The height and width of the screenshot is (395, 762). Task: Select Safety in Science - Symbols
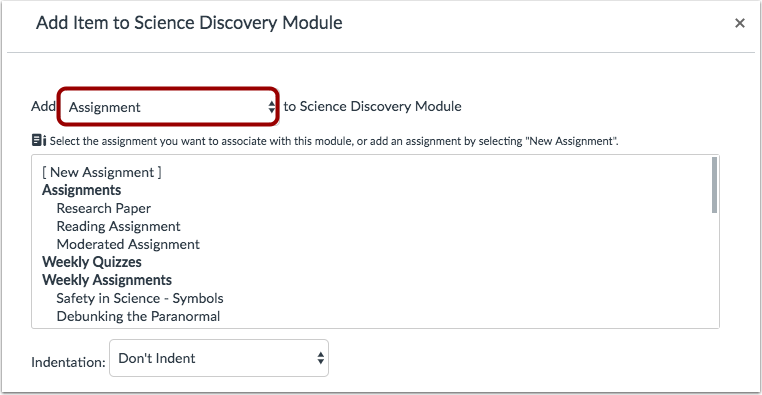(139, 298)
